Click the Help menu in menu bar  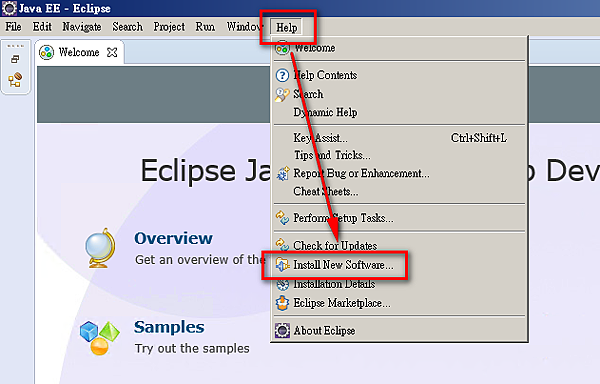coord(287,28)
